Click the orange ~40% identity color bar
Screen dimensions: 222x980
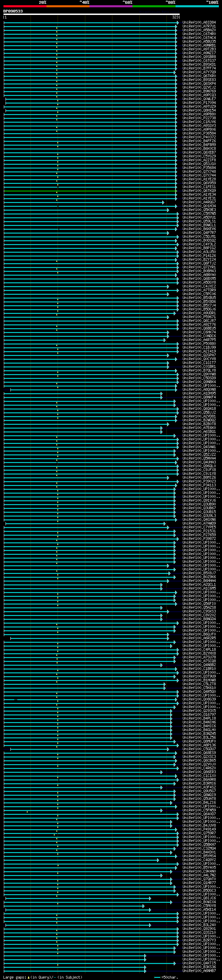click(68, 7)
